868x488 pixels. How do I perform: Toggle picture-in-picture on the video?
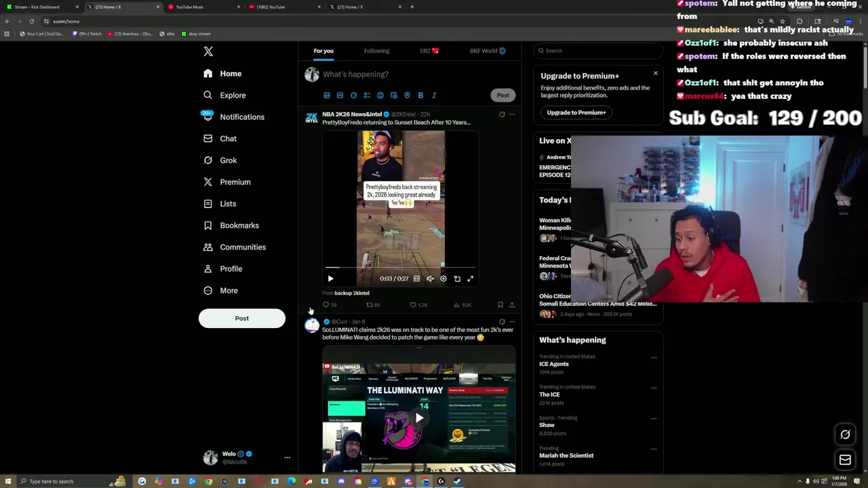[457, 279]
